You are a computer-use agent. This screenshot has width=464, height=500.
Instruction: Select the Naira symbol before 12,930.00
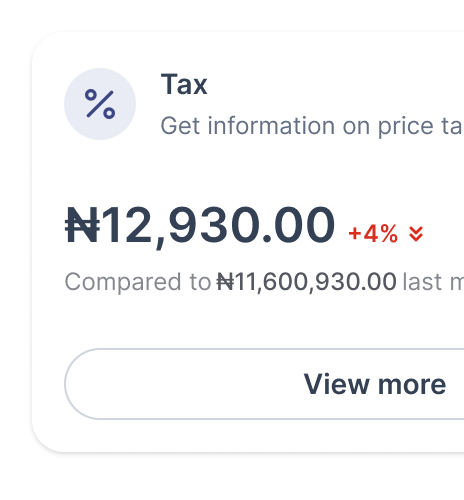point(82,225)
